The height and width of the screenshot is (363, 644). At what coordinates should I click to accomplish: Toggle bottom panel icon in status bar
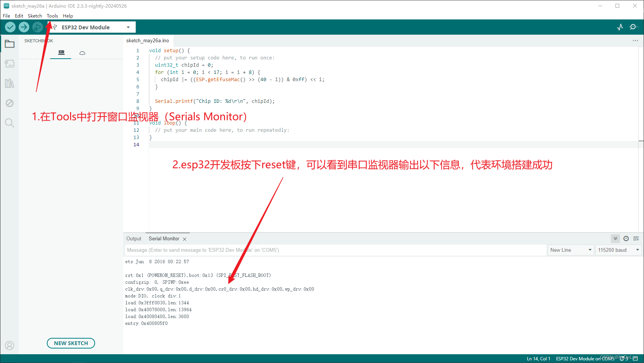click(x=635, y=358)
